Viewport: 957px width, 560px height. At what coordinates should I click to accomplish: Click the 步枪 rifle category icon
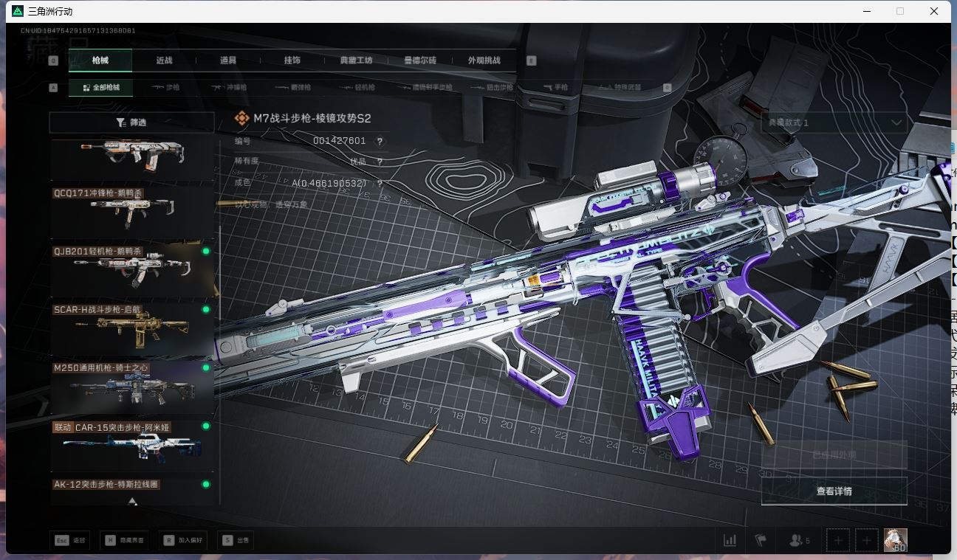[157, 87]
